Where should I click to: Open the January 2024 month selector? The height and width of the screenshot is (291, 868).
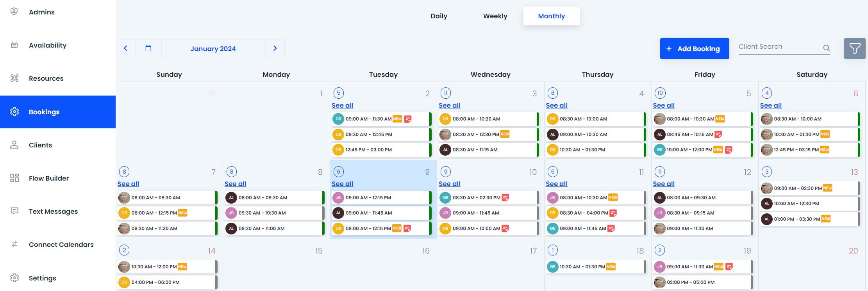[x=213, y=49]
